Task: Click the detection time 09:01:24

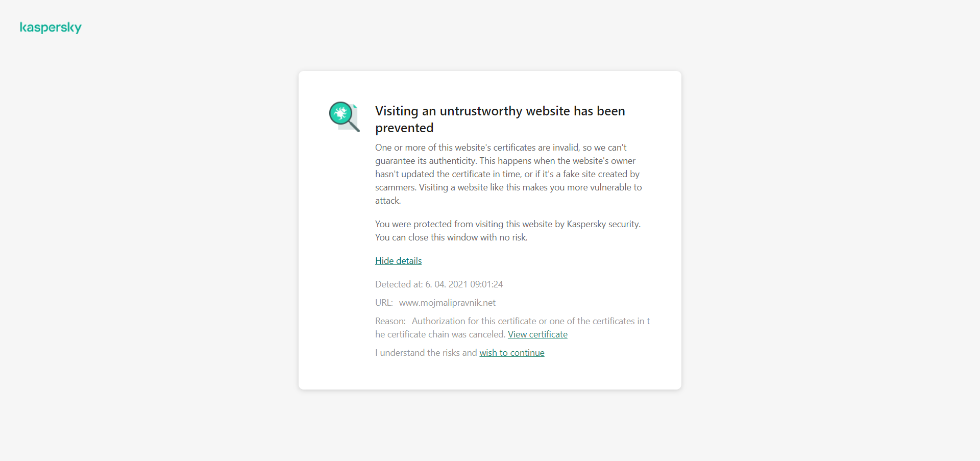Action: tap(486, 284)
